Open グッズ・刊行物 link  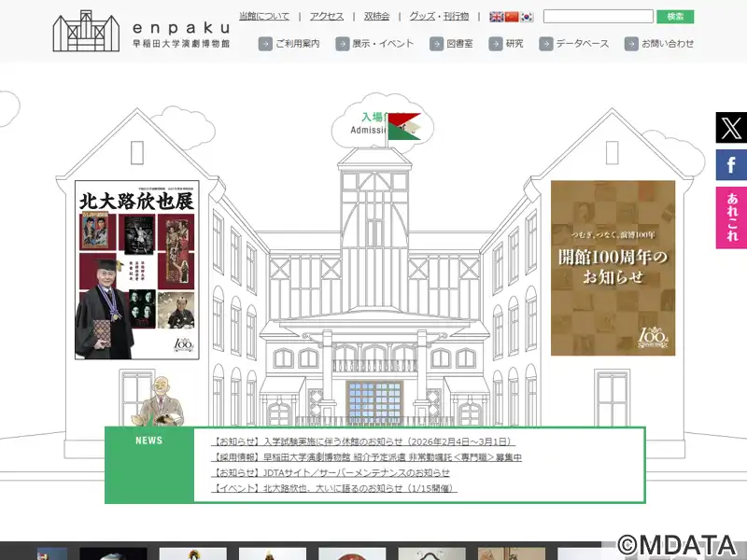coord(439,16)
